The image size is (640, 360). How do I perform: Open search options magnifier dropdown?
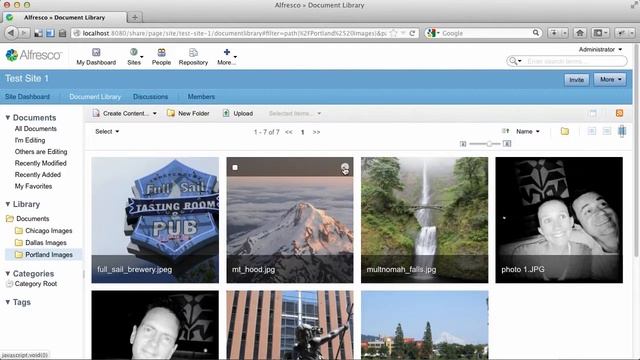pos(515,61)
